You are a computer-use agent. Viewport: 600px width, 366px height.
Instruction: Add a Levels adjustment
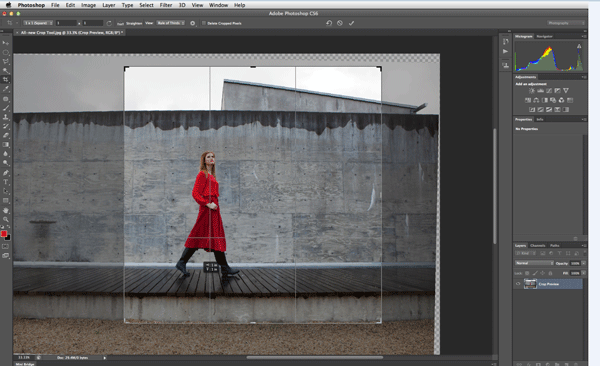pyautogui.click(x=540, y=91)
